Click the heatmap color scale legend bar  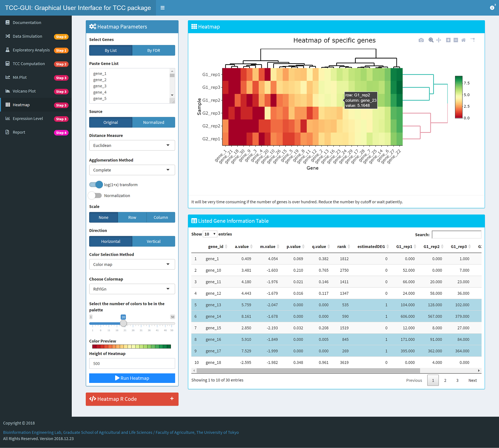tap(458, 97)
